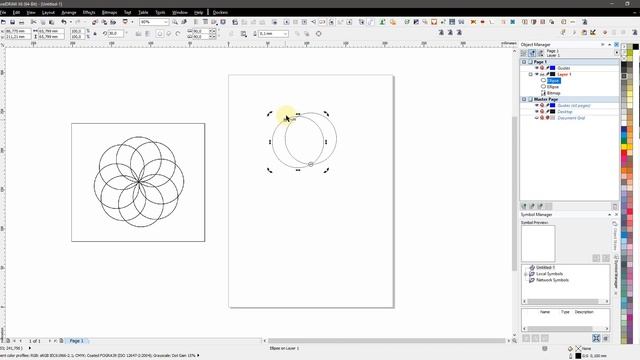The width and height of the screenshot is (640, 360).
Task: Click black swatch at top of palette
Action: point(636,47)
